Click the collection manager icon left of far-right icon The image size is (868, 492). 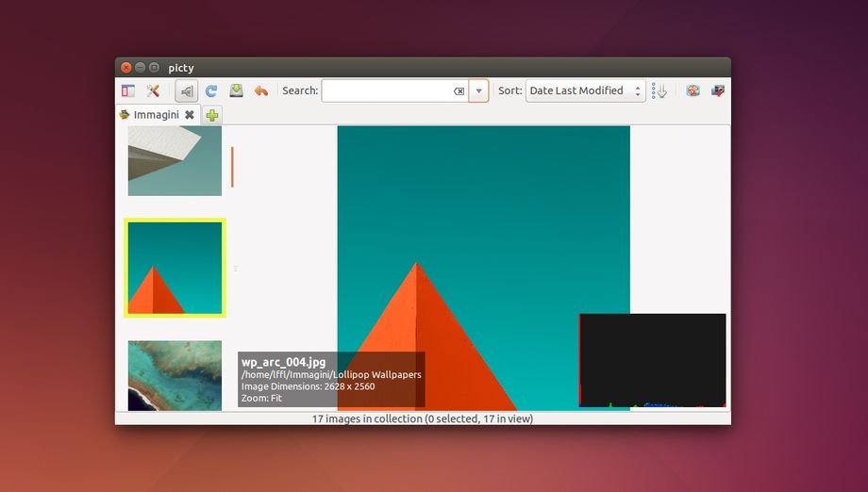[x=693, y=91]
